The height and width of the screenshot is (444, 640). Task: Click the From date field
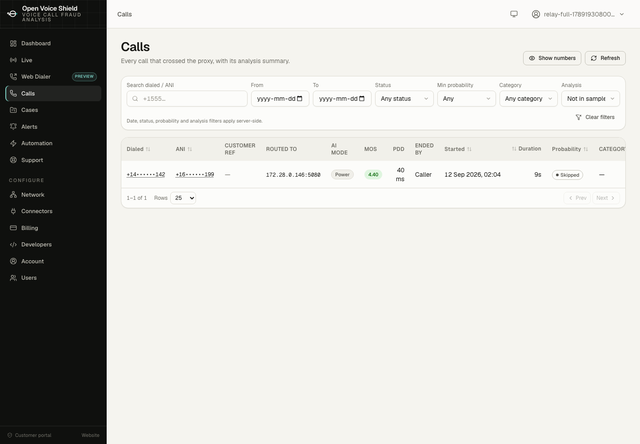(280, 99)
